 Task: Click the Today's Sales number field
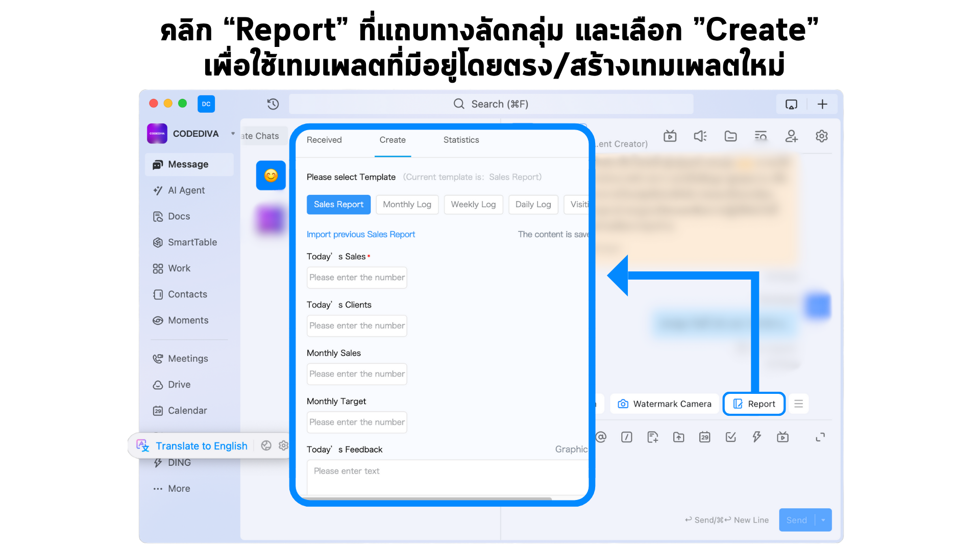pyautogui.click(x=357, y=278)
